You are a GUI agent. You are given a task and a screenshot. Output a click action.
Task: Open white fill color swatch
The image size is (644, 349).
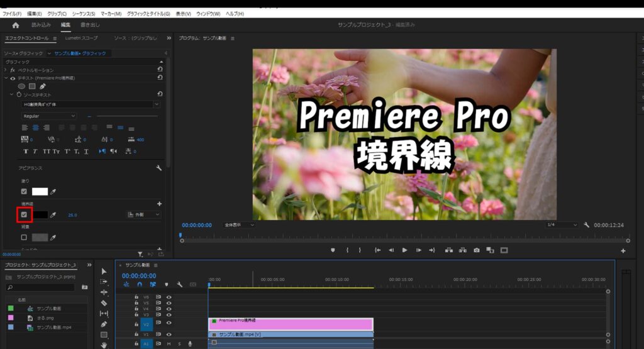coord(40,191)
